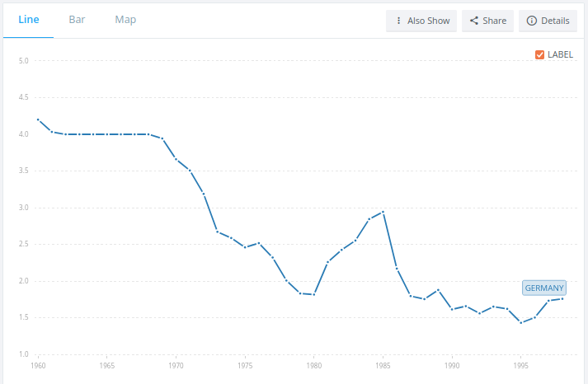The image size is (588, 384).
Task: Click the last data point on the line
Action: [x=562, y=298]
